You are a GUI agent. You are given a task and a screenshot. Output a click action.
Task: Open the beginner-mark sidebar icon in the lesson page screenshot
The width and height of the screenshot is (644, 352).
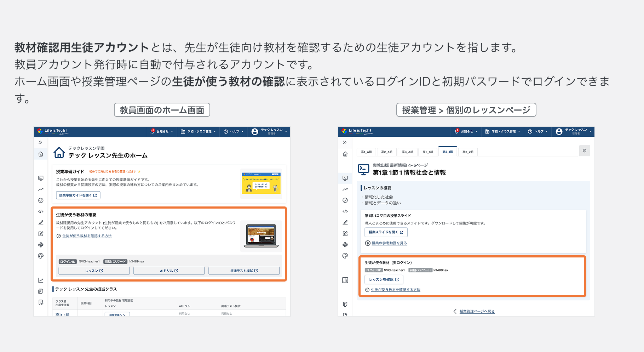coord(345,304)
